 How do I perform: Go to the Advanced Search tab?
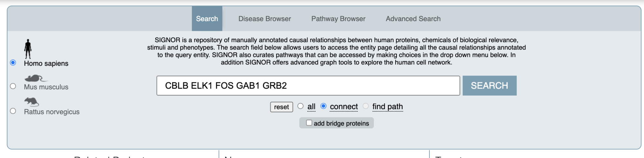[413, 19]
